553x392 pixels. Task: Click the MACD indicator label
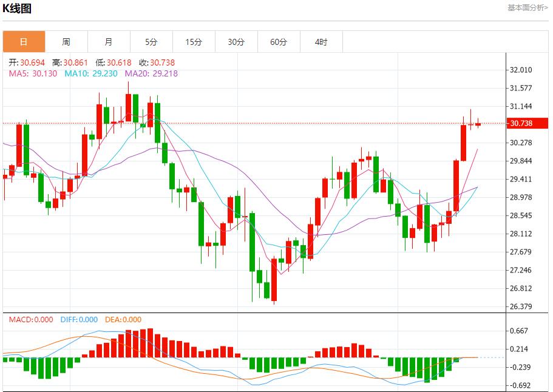(x=30, y=320)
